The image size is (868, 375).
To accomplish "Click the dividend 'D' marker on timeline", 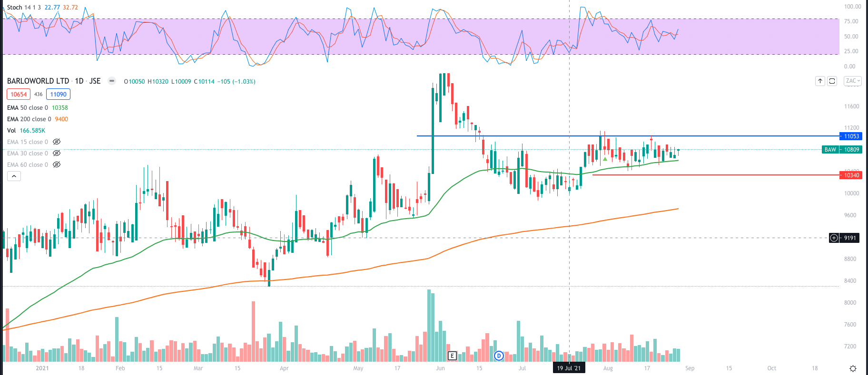I will coord(499,356).
